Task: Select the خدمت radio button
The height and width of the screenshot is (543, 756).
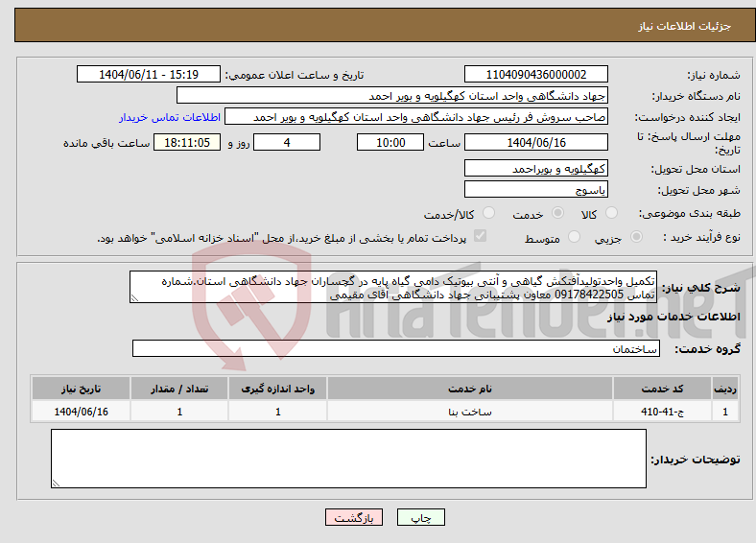Action: (x=557, y=213)
